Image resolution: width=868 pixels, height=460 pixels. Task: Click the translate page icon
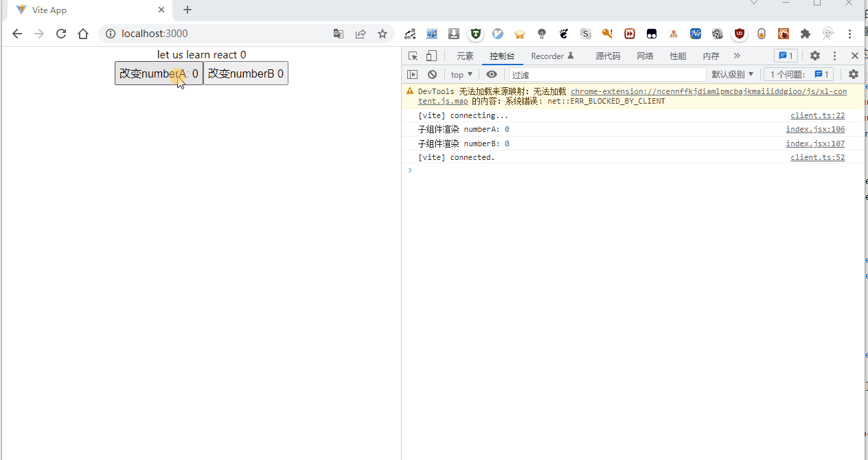339,34
